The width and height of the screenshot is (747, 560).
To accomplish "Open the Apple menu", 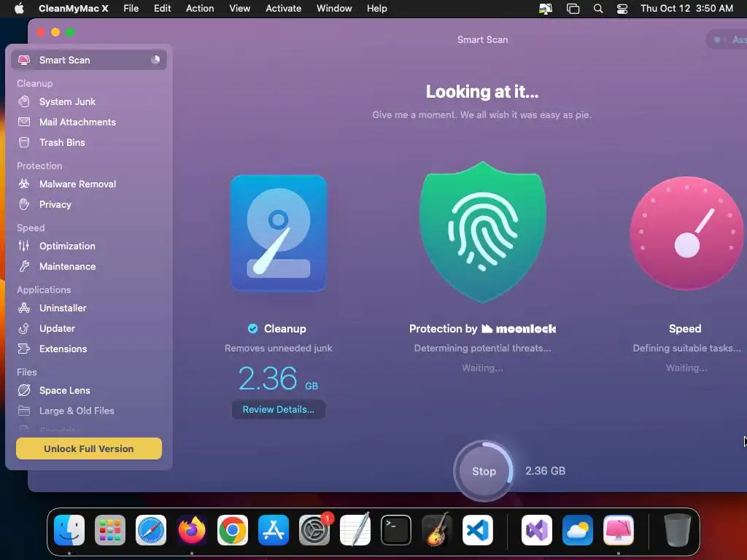I will (x=19, y=9).
